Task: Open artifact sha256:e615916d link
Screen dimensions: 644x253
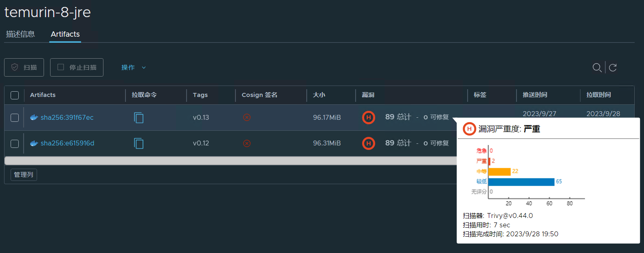Action: pos(68,143)
